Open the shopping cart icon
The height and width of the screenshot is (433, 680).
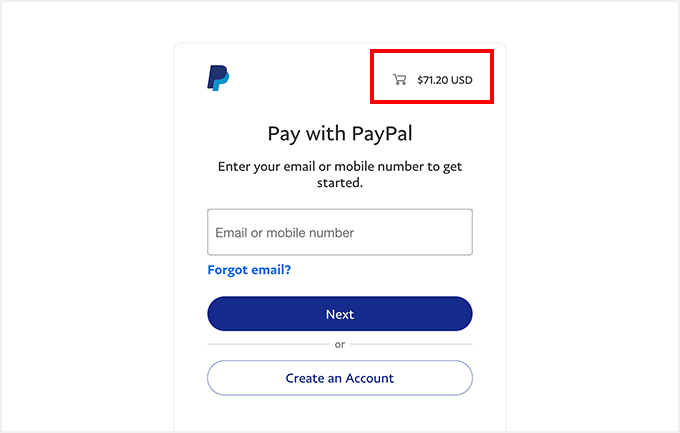click(x=399, y=79)
